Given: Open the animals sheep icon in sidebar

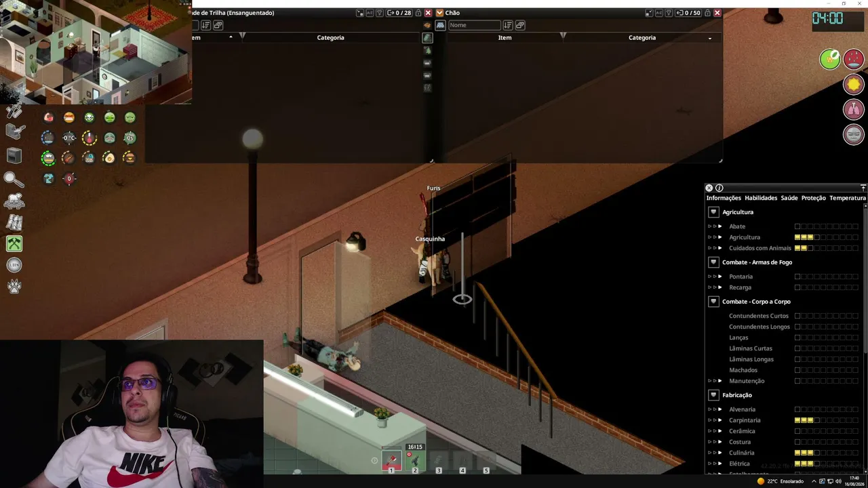Looking at the screenshot, I should tap(14, 201).
